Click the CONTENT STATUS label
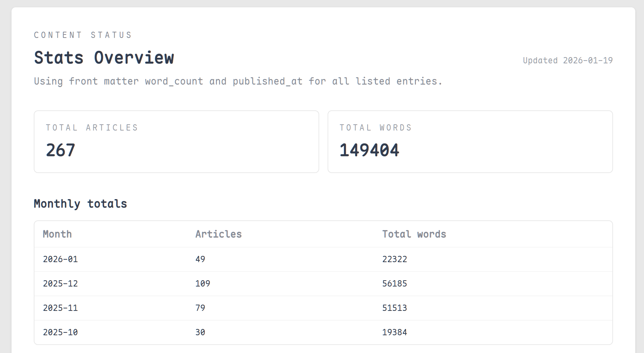Screen dimensions: 644x353 pos(83,35)
